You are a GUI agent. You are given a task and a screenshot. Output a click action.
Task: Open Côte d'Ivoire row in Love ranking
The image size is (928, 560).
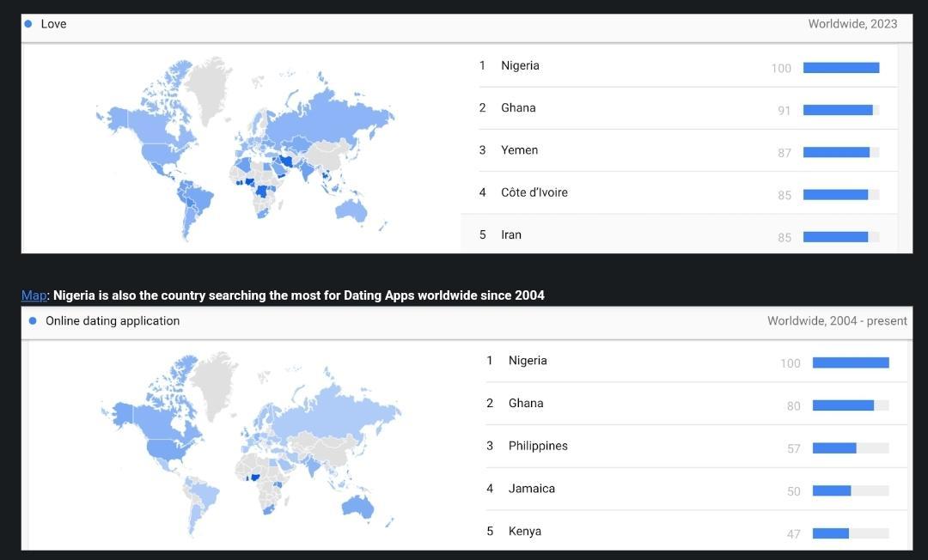coord(534,192)
